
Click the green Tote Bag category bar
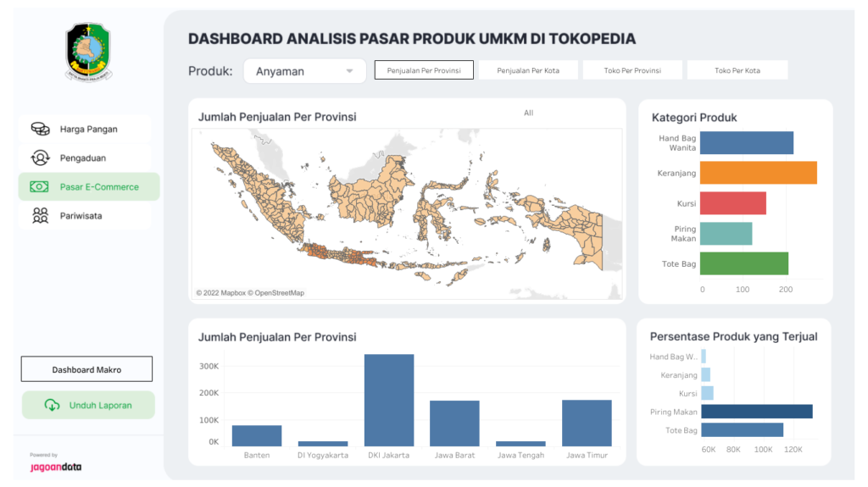[x=744, y=263]
